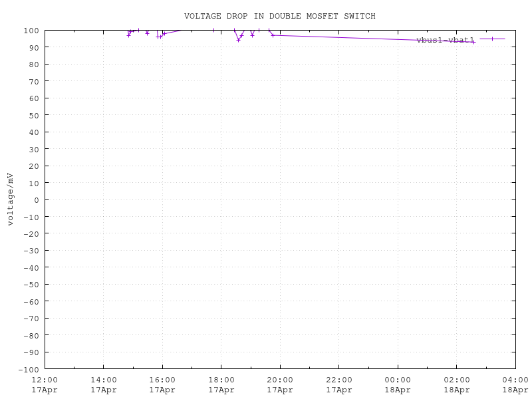The width and height of the screenshot is (532, 399).
Task: Click the positive '40' y-axis tick label
Action: pos(34,132)
